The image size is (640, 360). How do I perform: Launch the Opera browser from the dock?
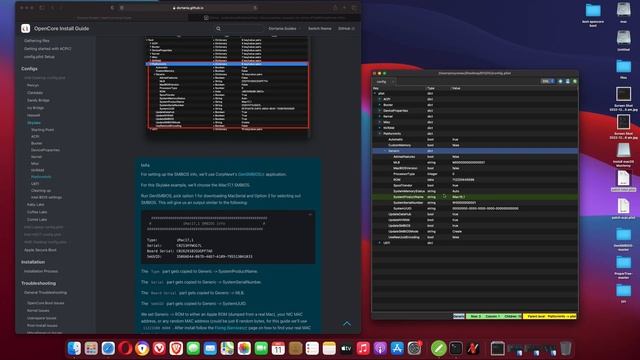125,348
